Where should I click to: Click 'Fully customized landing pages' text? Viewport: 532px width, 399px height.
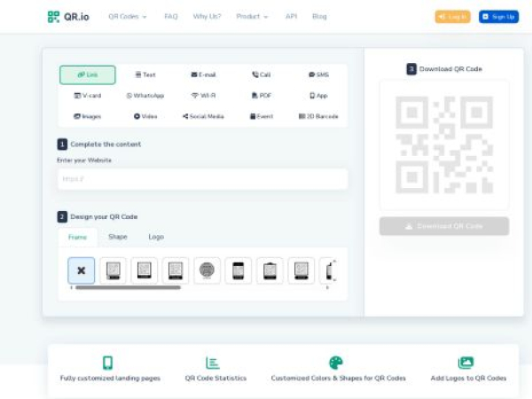(110, 378)
